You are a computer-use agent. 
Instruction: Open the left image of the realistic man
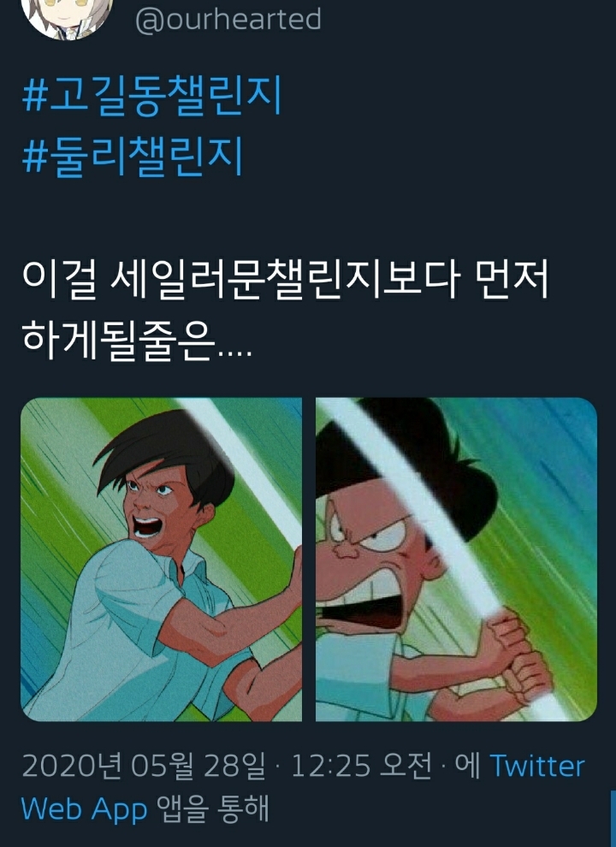(x=161, y=560)
